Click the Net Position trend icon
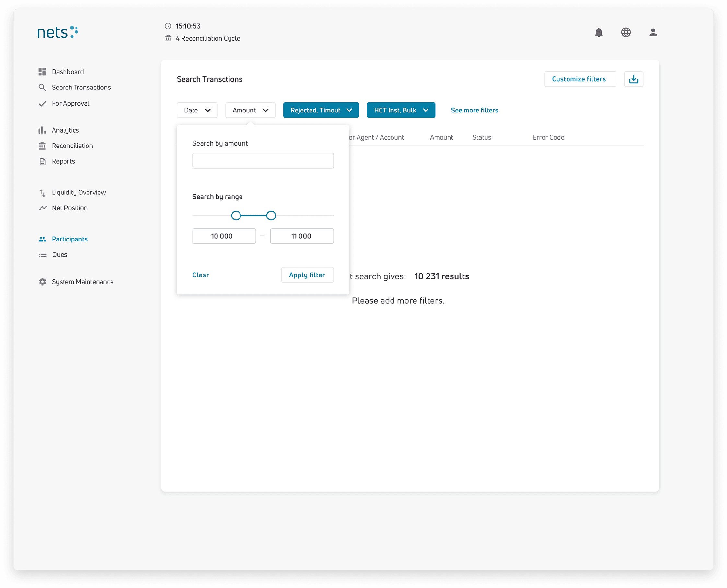727x588 pixels. [43, 208]
